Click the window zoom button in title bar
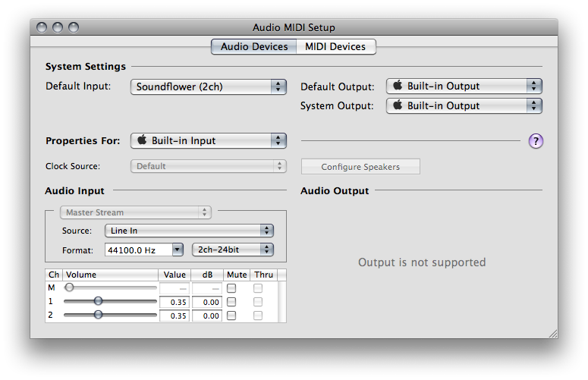 pyautogui.click(x=74, y=27)
